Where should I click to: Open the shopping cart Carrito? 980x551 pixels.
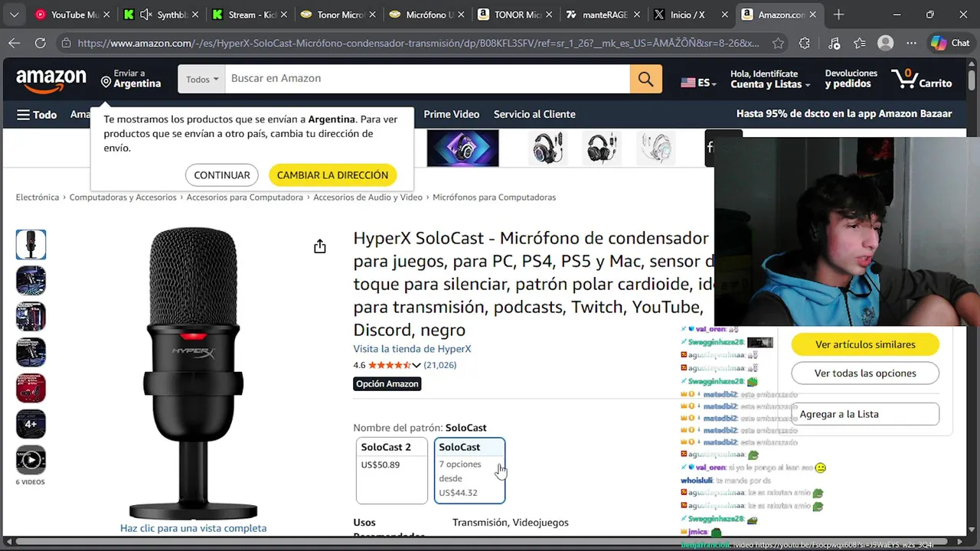coord(922,79)
